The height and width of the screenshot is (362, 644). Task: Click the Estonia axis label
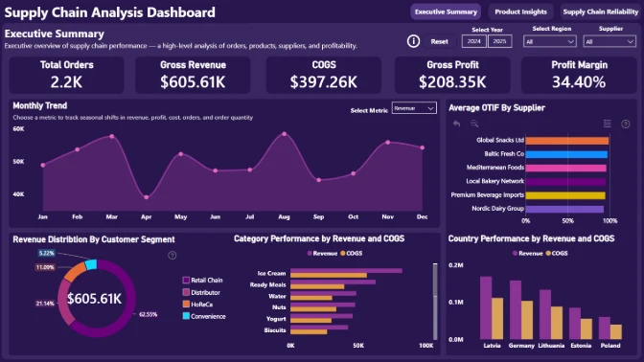(x=581, y=346)
